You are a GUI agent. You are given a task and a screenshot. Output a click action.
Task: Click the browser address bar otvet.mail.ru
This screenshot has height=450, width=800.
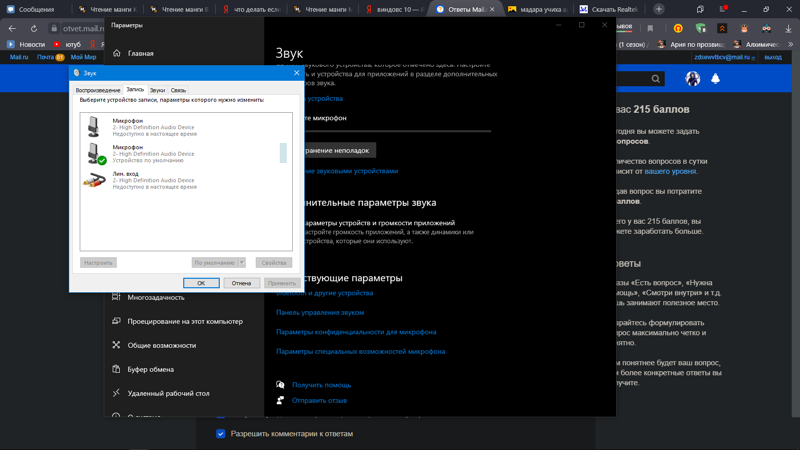tap(83, 29)
